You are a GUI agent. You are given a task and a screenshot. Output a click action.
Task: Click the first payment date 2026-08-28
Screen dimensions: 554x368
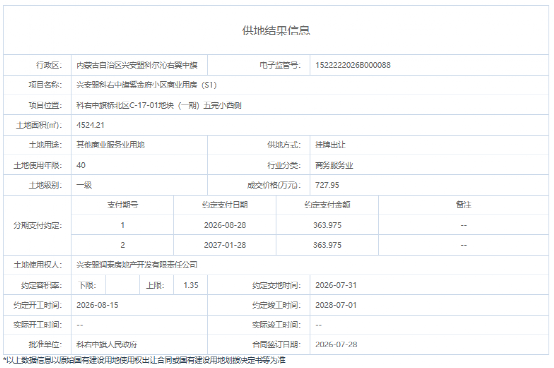tap(225, 225)
